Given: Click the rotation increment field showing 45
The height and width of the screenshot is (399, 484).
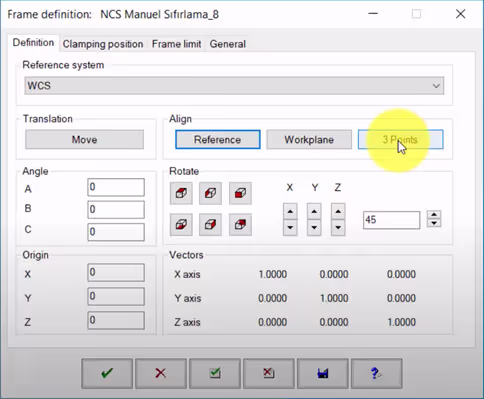Looking at the screenshot, I should pos(392,220).
